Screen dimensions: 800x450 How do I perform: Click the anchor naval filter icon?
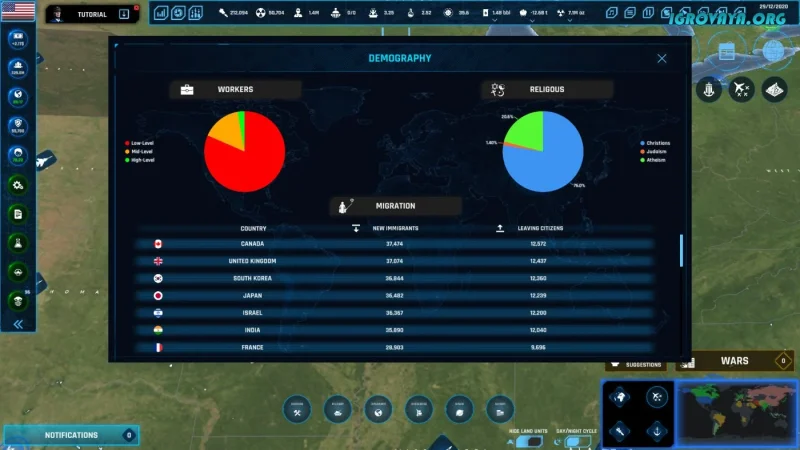pos(655,431)
